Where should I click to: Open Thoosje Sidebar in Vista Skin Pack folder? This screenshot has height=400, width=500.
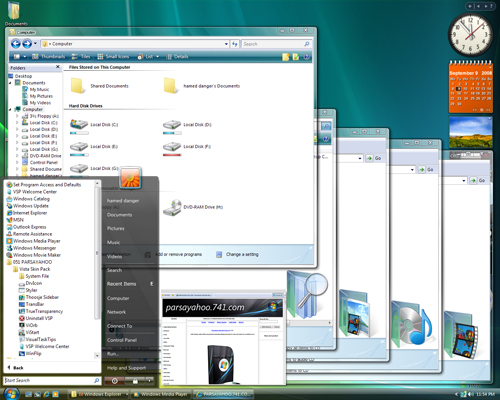(39, 297)
